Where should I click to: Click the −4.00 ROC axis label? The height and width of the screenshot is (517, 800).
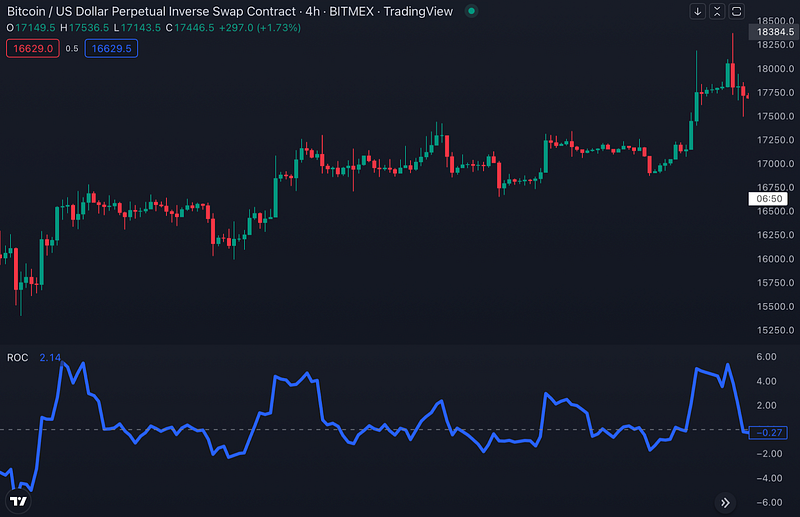point(769,478)
